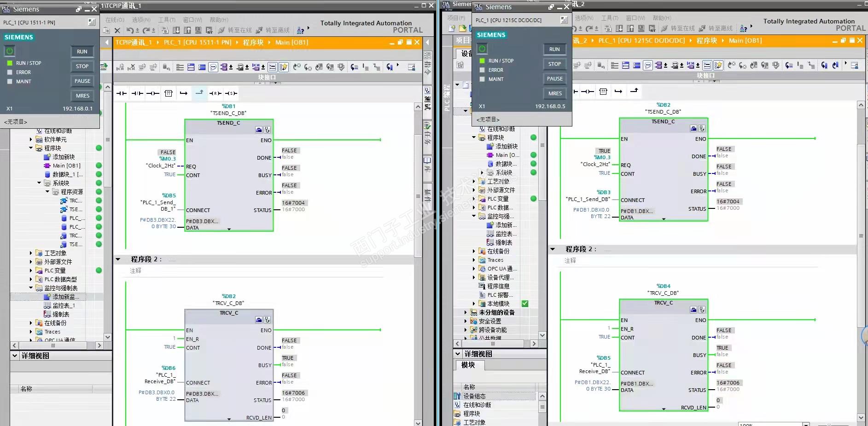The image size is (868, 426).
Task: Click download to device in the right window toolbar
Action: click(x=619, y=29)
